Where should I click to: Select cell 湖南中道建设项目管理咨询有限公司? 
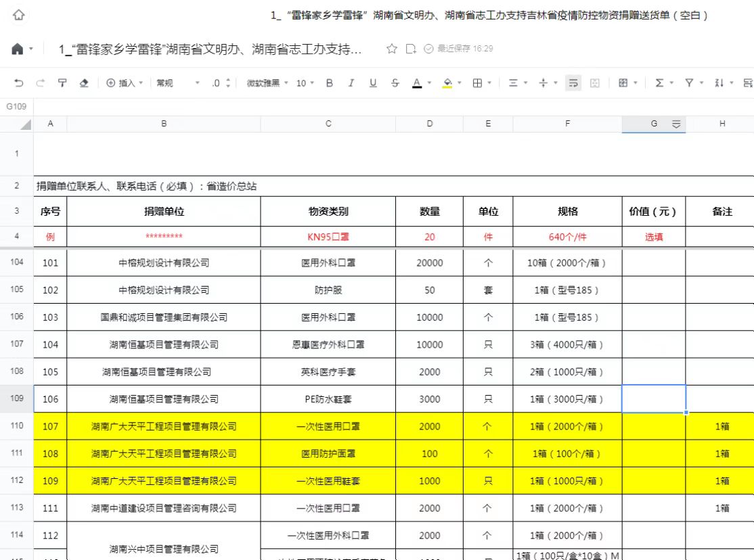164,508
